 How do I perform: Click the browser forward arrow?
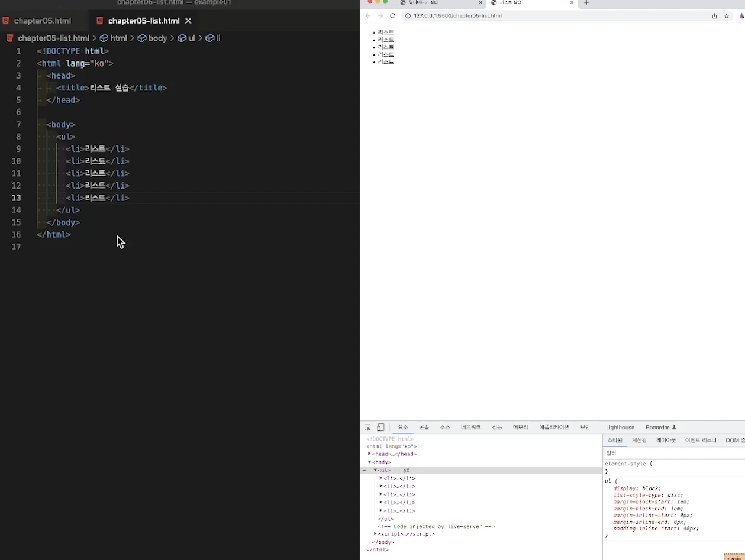click(x=380, y=15)
